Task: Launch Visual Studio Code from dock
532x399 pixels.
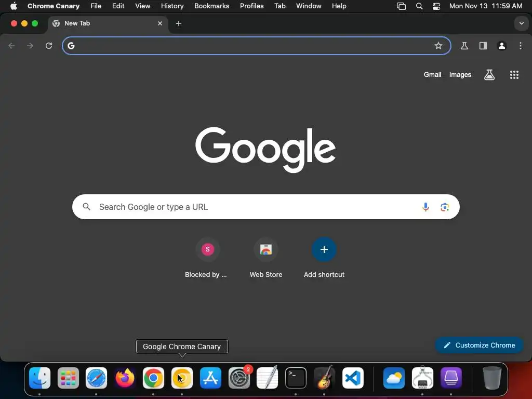Action: [x=353, y=378]
